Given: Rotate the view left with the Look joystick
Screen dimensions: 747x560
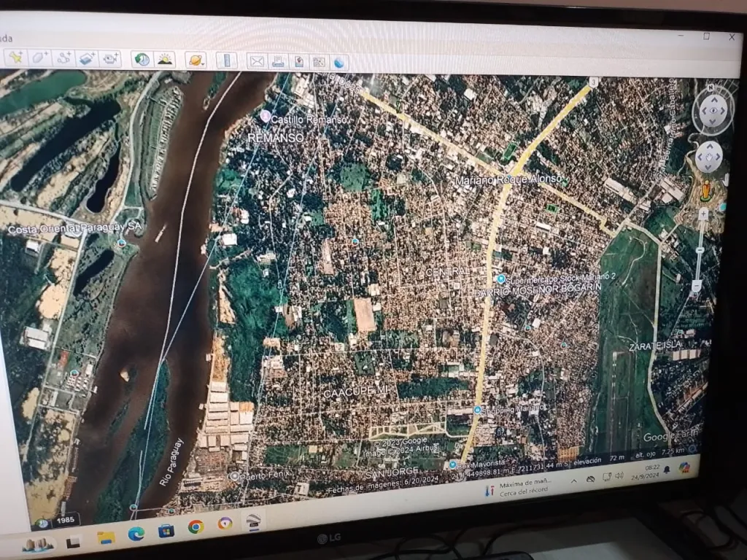Looking at the screenshot, I should click(x=703, y=112).
